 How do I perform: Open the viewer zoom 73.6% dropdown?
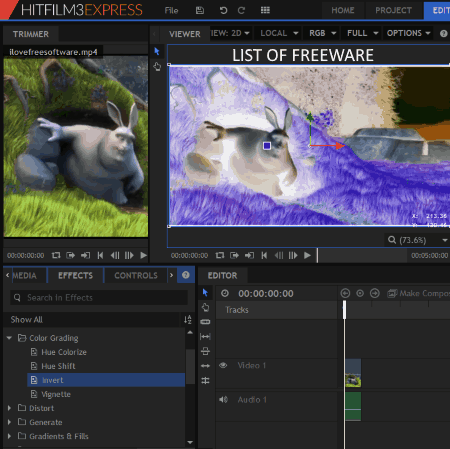(418, 240)
